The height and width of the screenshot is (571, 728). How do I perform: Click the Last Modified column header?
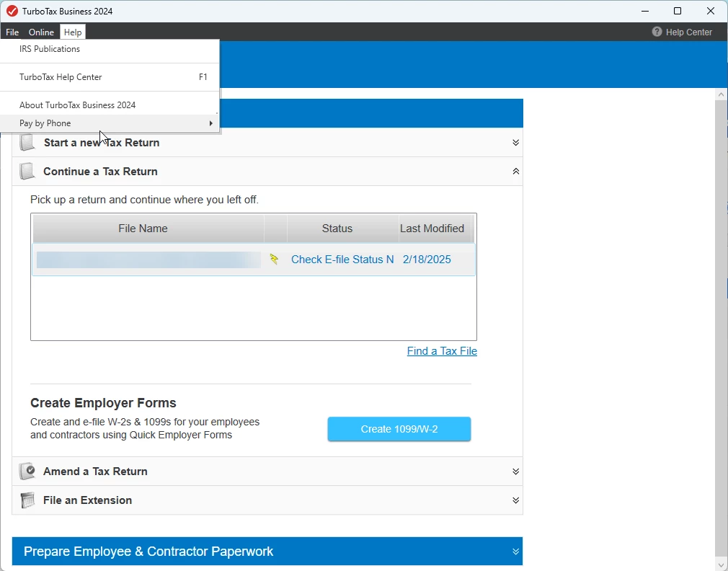pos(435,229)
